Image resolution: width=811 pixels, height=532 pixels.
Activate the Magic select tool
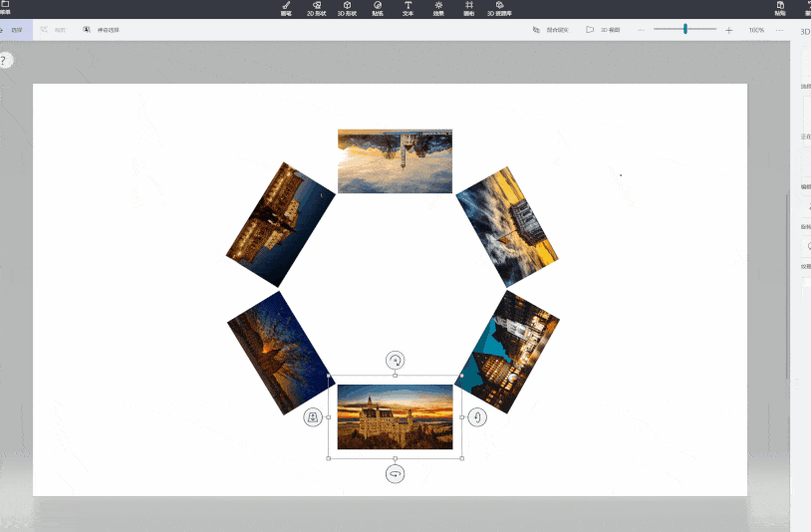pyautogui.click(x=102, y=30)
